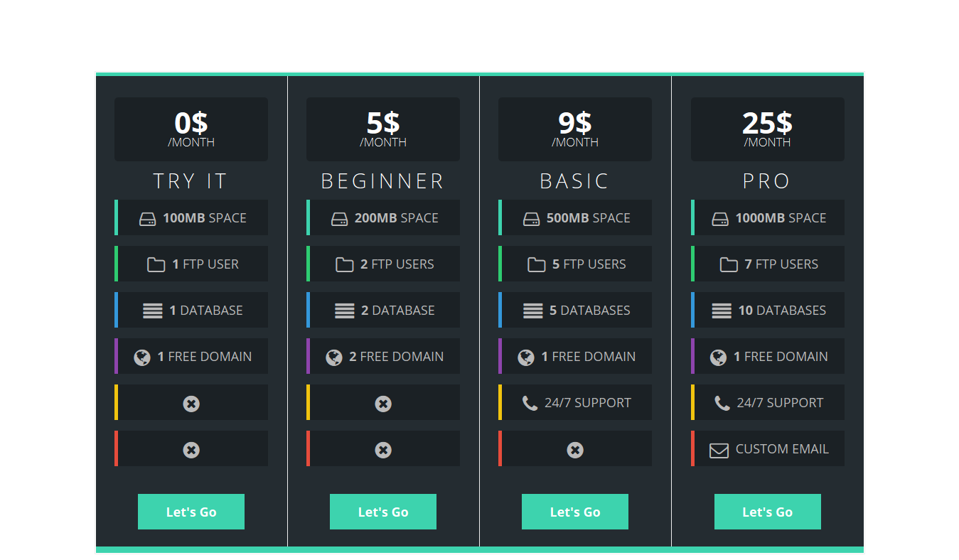The width and height of the screenshot is (959, 560).
Task: Click the BEGINNER plan heading
Action: (x=383, y=181)
